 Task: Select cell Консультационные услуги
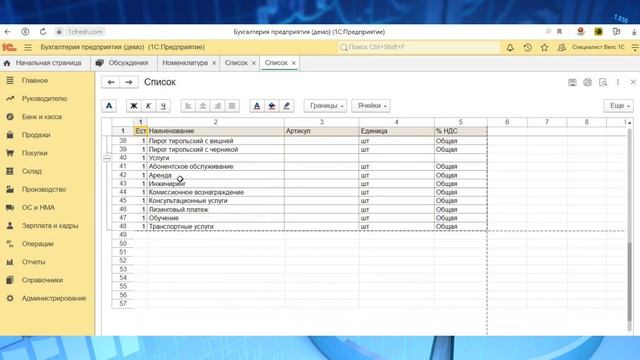[x=216, y=201]
